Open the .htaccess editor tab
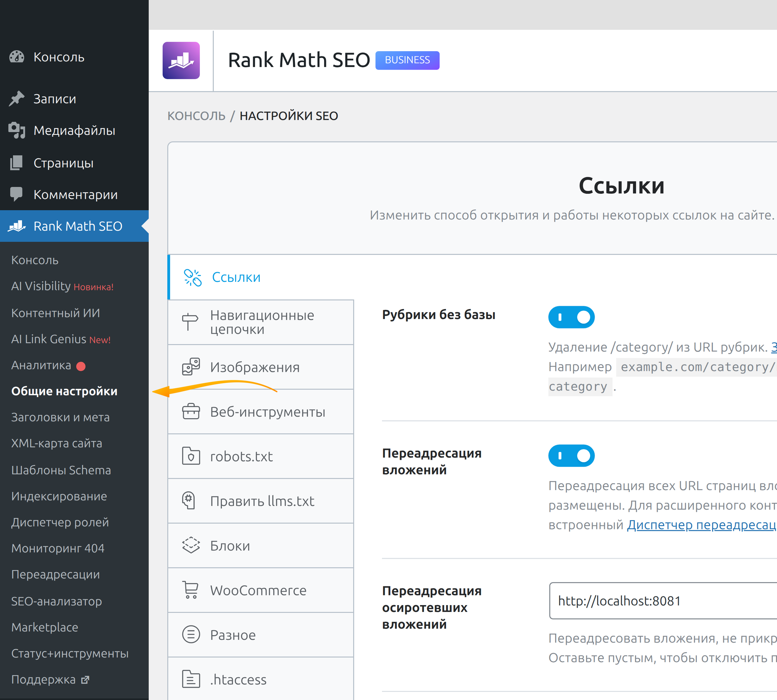 click(261, 679)
